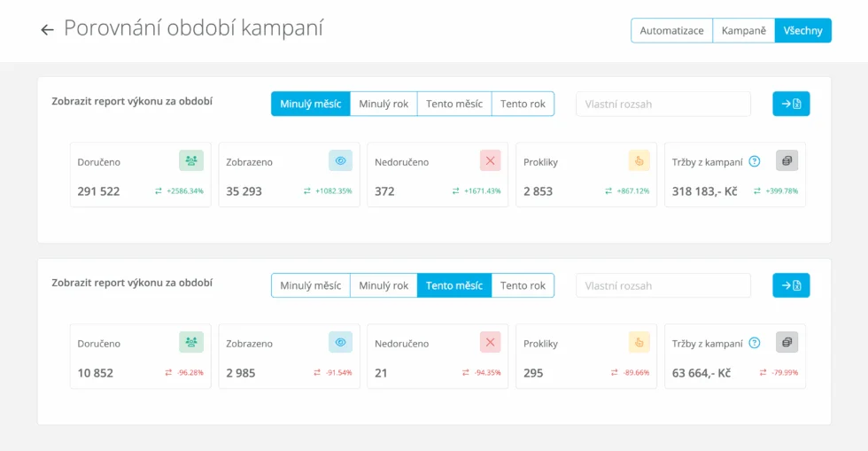Select the Kampaně filter

click(x=743, y=30)
